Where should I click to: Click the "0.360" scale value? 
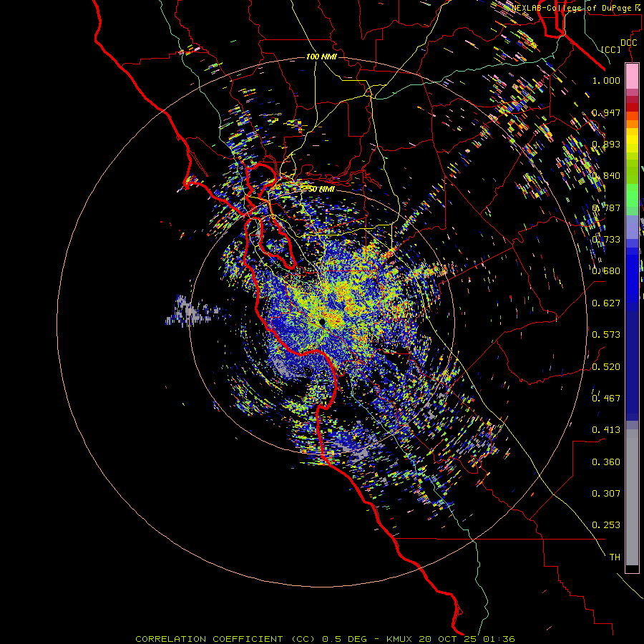pyautogui.click(x=606, y=462)
